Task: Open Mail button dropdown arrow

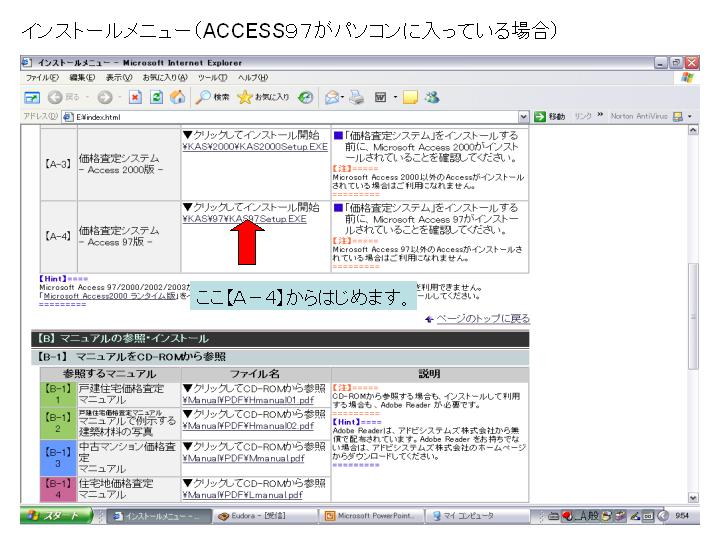Action: (343, 97)
